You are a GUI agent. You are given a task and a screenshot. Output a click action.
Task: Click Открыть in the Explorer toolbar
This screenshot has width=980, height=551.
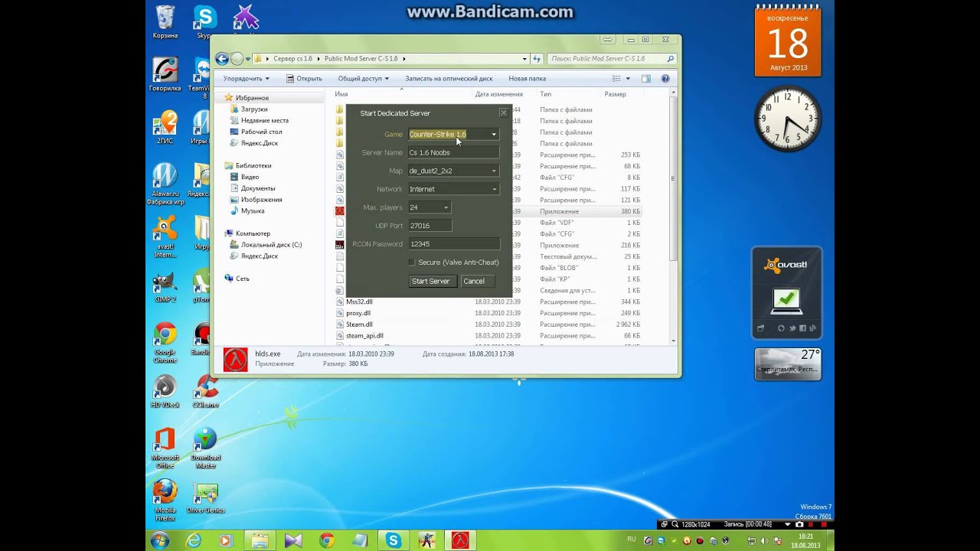304,78
